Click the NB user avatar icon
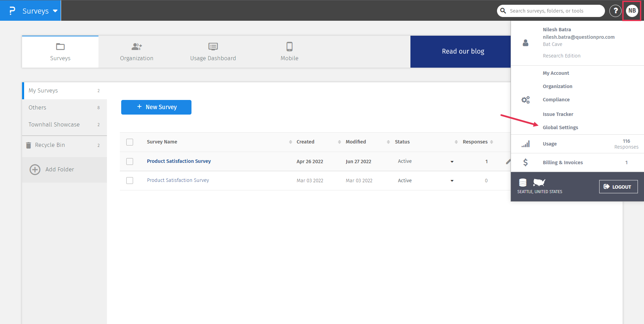Screen dimensions: 644x324 [x=632, y=11]
